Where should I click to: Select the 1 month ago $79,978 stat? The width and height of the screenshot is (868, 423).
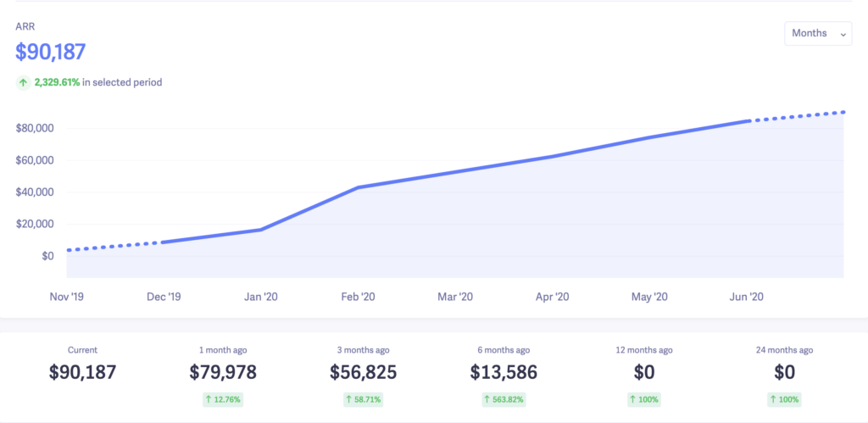(x=224, y=371)
